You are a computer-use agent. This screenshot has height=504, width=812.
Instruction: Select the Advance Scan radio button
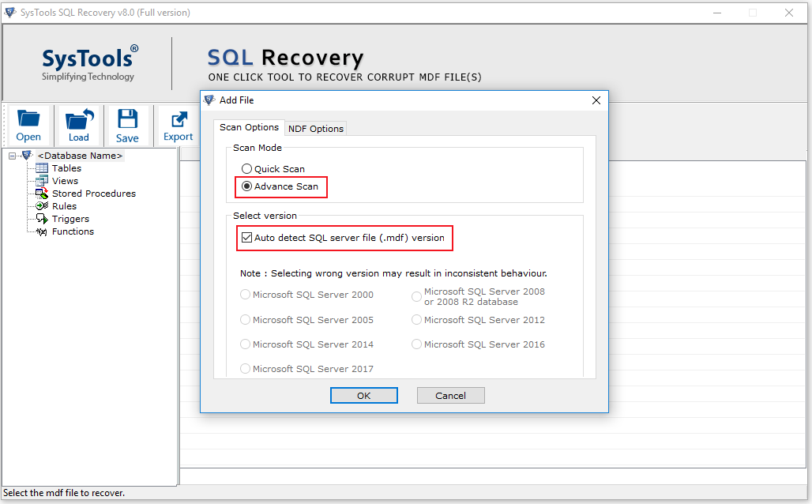click(246, 186)
